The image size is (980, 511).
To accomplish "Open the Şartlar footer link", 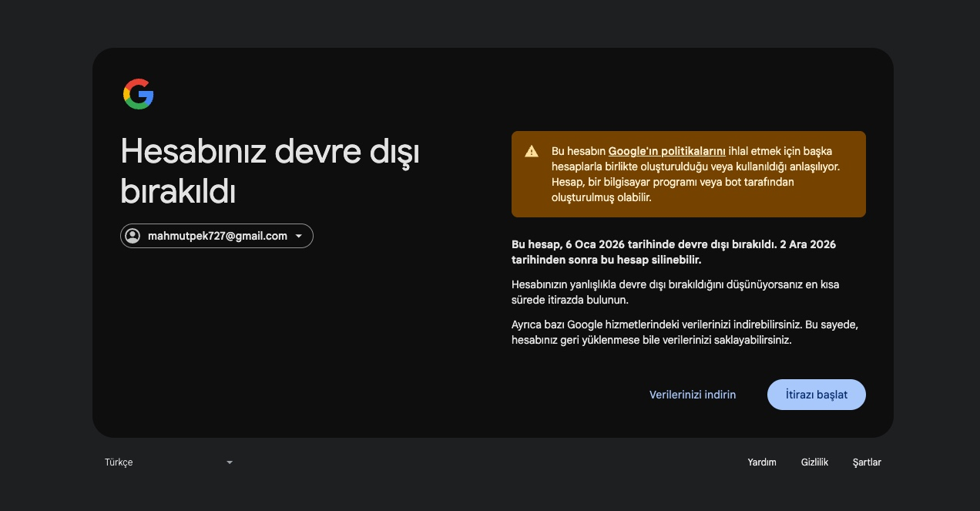I will [867, 462].
